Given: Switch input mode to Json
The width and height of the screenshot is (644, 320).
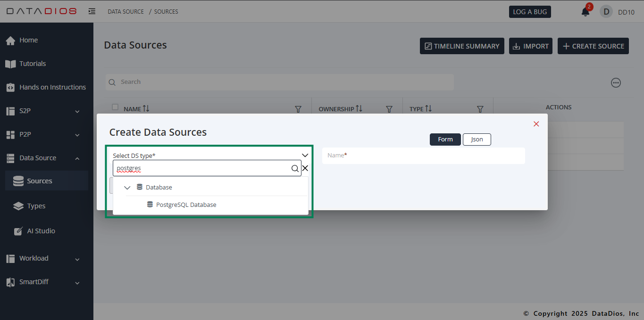Looking at the screenshot, I should click(x=477, y=139).
